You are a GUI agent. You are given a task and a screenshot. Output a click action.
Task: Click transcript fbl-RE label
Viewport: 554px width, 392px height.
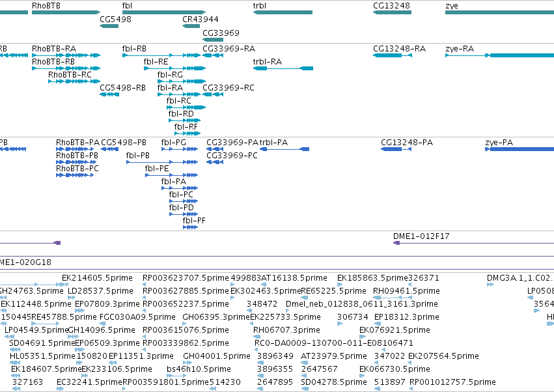pyautogui.click(x=156, y=61)
